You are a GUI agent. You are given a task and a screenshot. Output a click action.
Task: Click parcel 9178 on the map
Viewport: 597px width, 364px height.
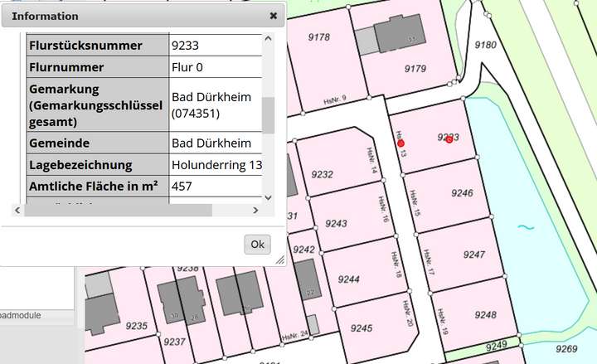tap(319, 37)
